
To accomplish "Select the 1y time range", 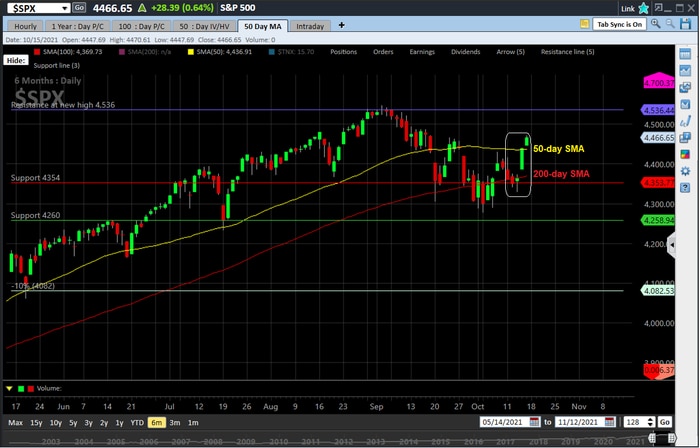I will pyautogui.click(x=119, y=423).
